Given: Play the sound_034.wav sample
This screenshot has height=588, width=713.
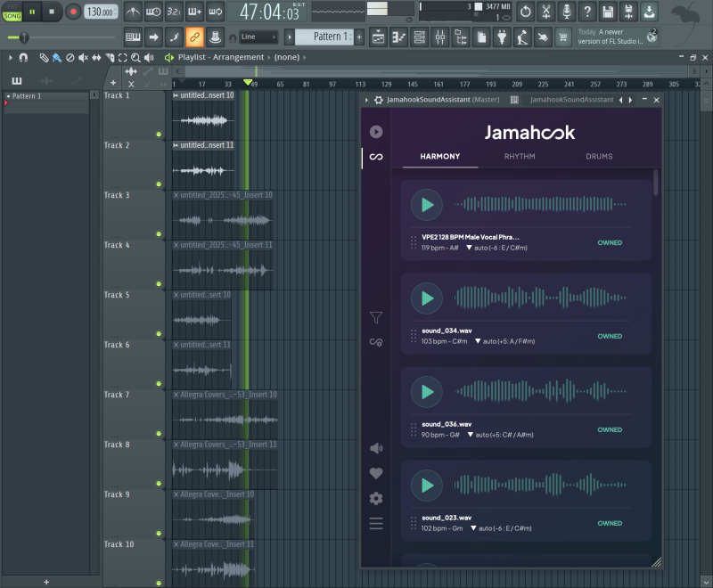Looking at the screenshot, I should 427,298.
